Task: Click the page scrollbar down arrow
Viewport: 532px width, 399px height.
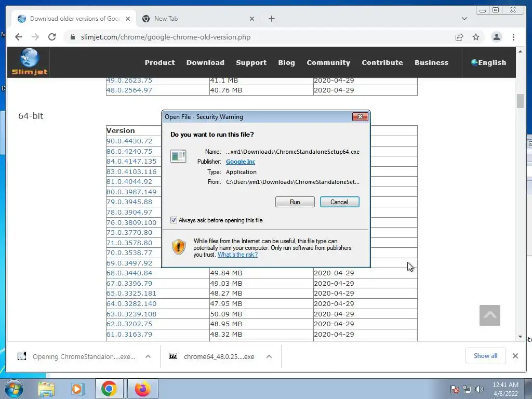Action: pos(520,337)
